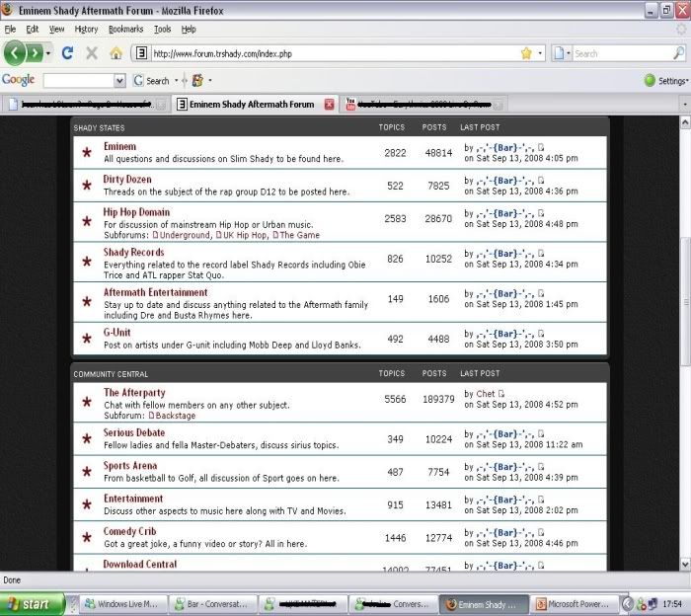View latest post icon in Hip Hop Domain row
The image size is (691, 616).
point(541,213)
